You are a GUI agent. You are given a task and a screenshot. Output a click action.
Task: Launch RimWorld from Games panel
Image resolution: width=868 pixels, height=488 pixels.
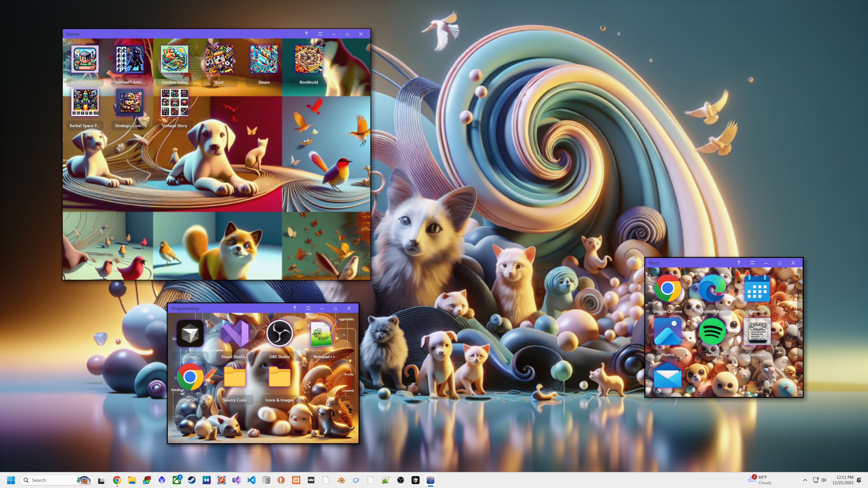(x=308, y=60)
